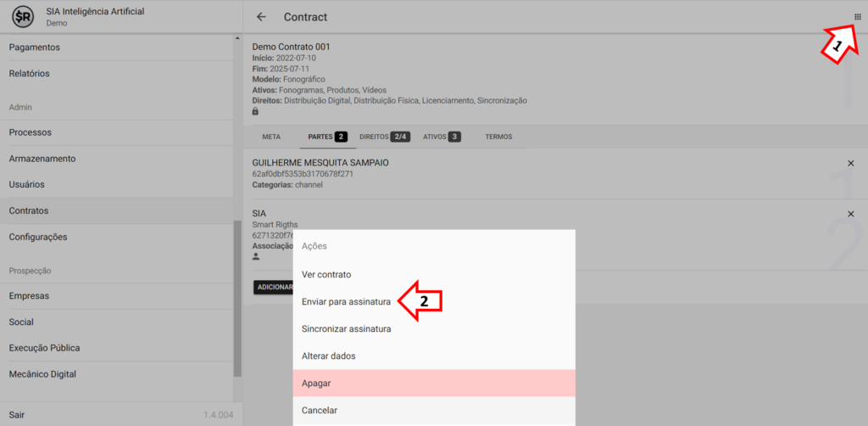Switch to the ATIVOS tab
Screen dimensions: 868x426
coord(441,137)
